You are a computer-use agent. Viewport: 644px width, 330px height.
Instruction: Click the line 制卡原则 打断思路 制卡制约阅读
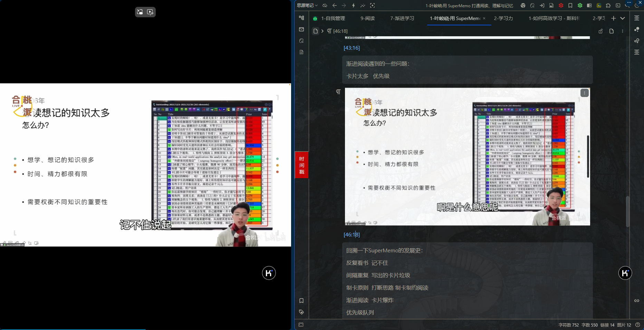click(387, 288)
